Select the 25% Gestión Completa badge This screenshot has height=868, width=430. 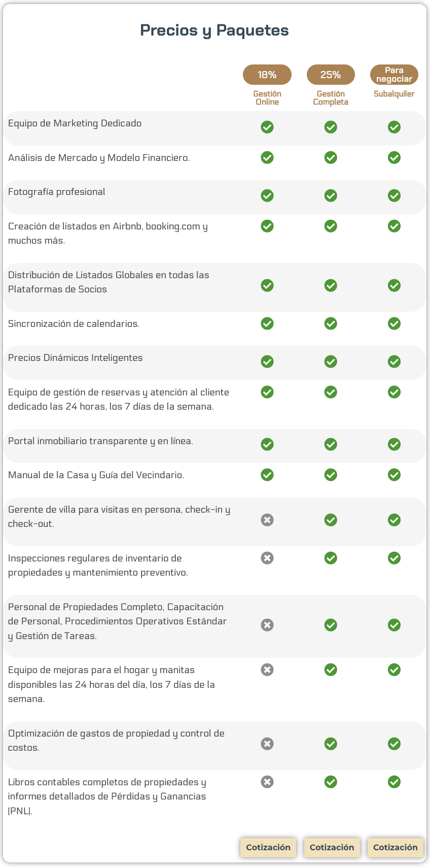pos(331,75)
